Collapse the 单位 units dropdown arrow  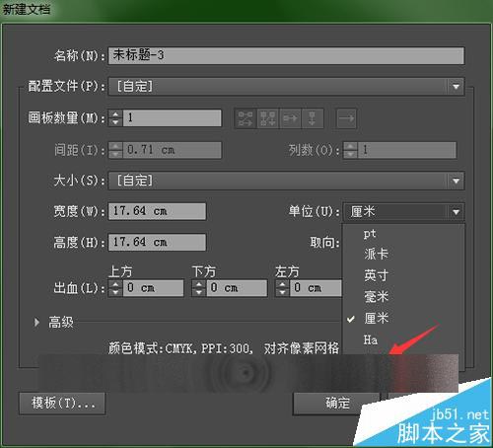point(456,212)
